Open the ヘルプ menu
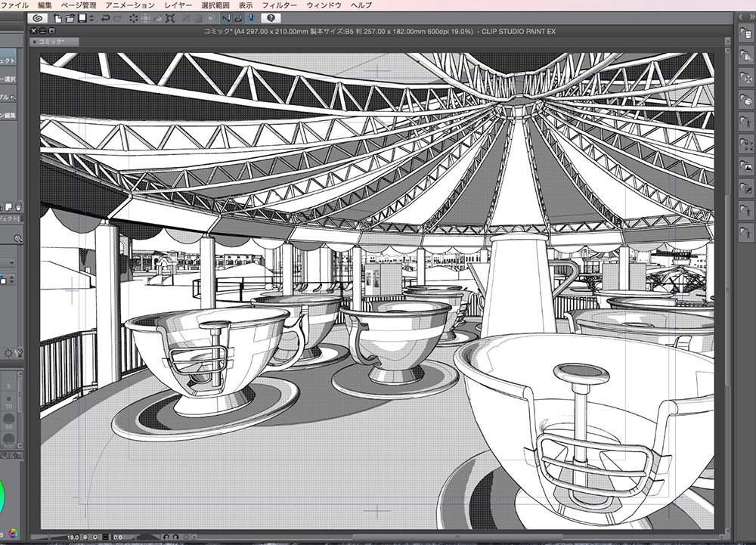The image size is (756, 545). (361, 5)
